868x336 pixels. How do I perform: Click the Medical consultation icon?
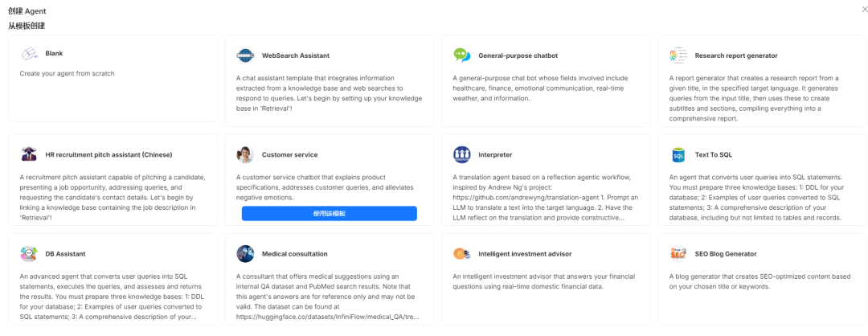[245, 254]
